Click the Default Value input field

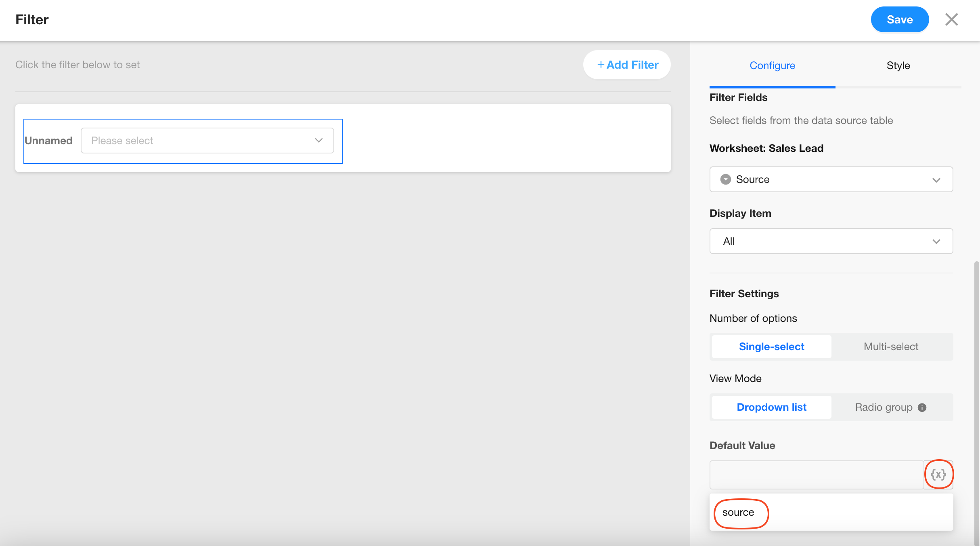click(816, 475)
